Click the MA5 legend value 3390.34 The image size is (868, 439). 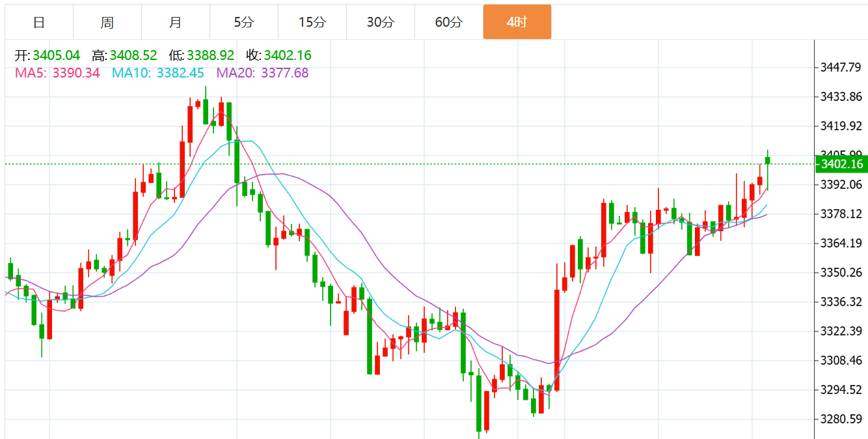pos(76,73)
